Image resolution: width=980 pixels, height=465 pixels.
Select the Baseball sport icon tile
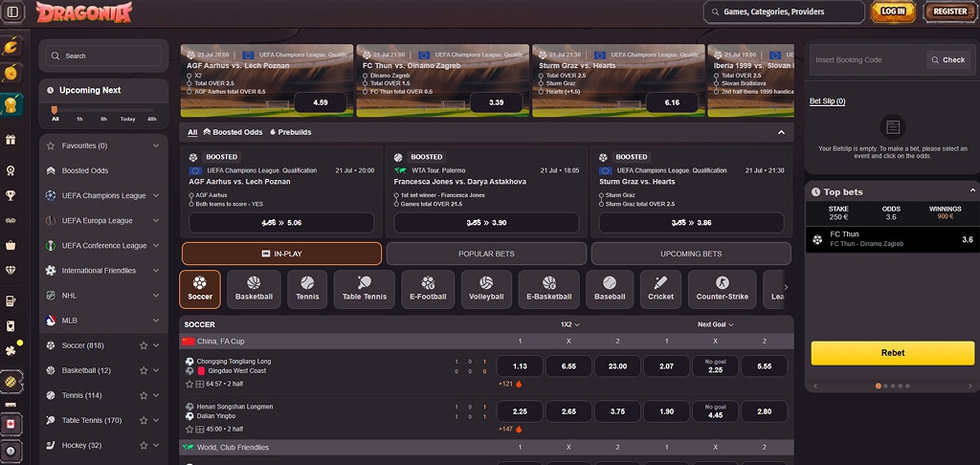coord(610,289)
